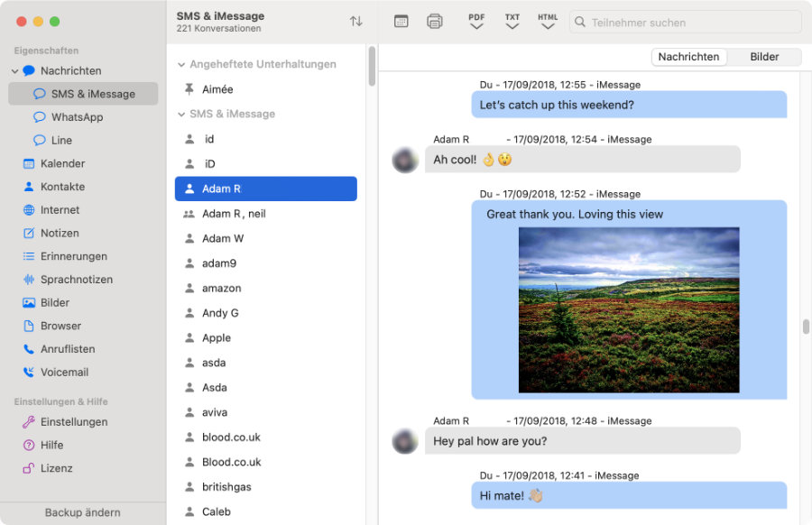Open the PDF export dropdown
The image size is (812, 525).
coord(476,22)
